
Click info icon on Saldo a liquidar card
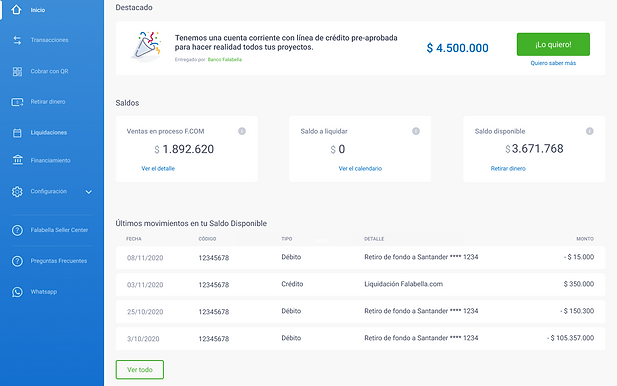[x=416, y=131]
